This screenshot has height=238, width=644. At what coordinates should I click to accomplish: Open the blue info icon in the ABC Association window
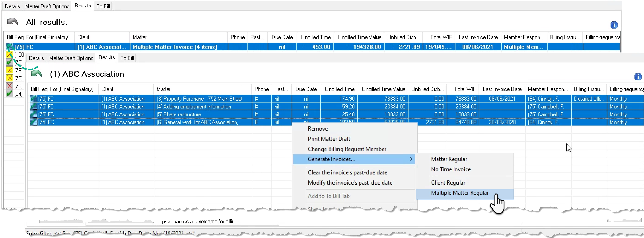click(638, 76)
